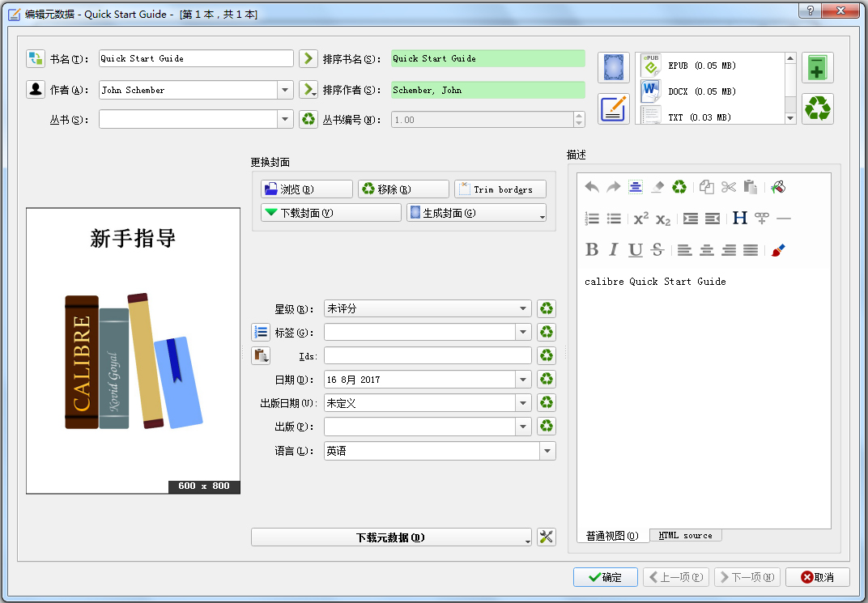Click the heading style H icon
The image size is (868, 603).
(x=739, y=219)
